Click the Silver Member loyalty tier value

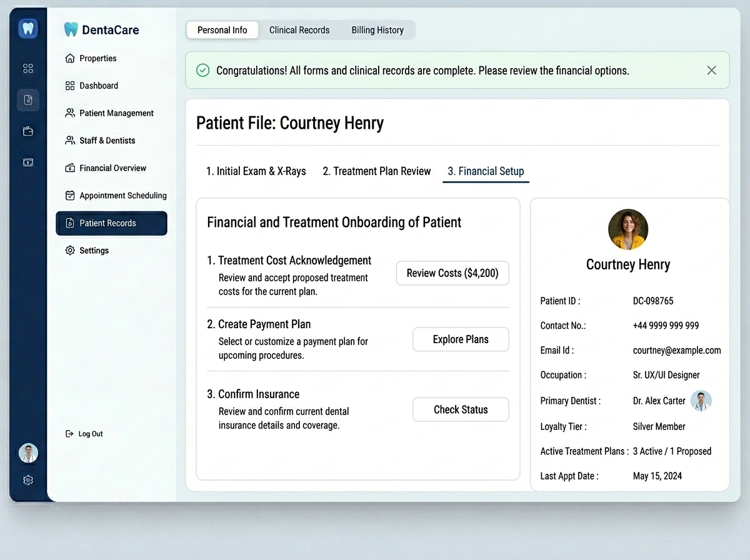659,427
